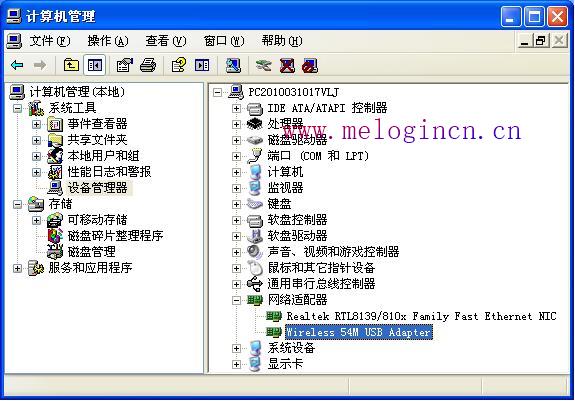Open the 操作(A) menu
The height and width of the screenshot is (401, 575).
108,41
